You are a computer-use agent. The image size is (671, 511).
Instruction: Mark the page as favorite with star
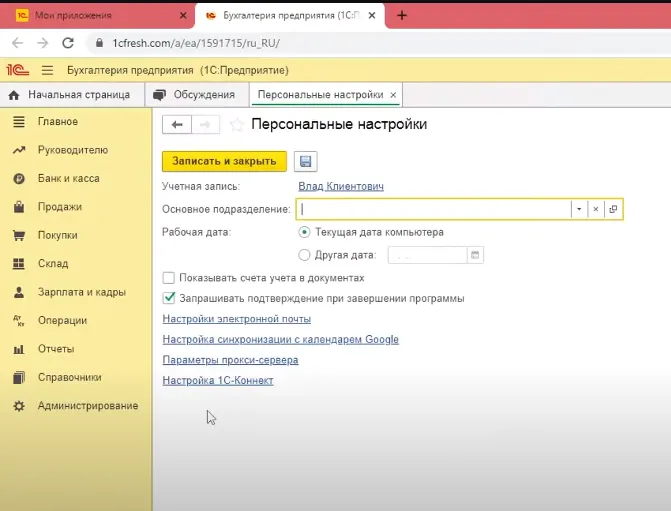click(237, 125)
